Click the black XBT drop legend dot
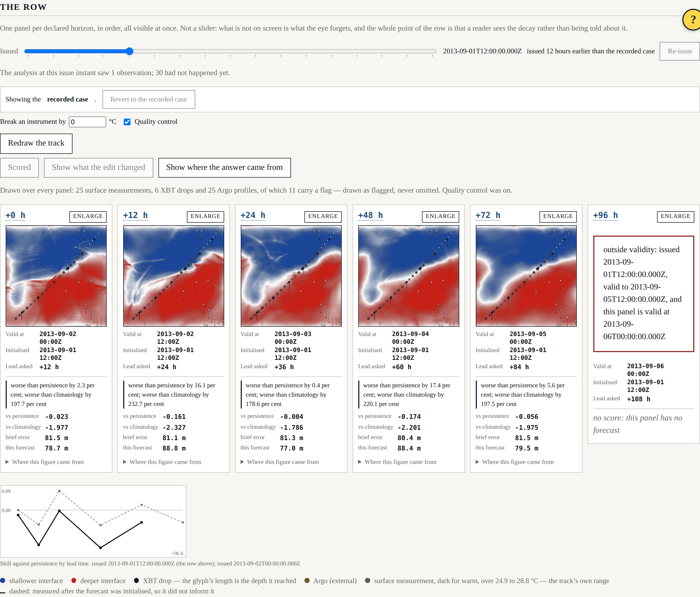Screen dimensions: 700x597 [x=136, y=581]
